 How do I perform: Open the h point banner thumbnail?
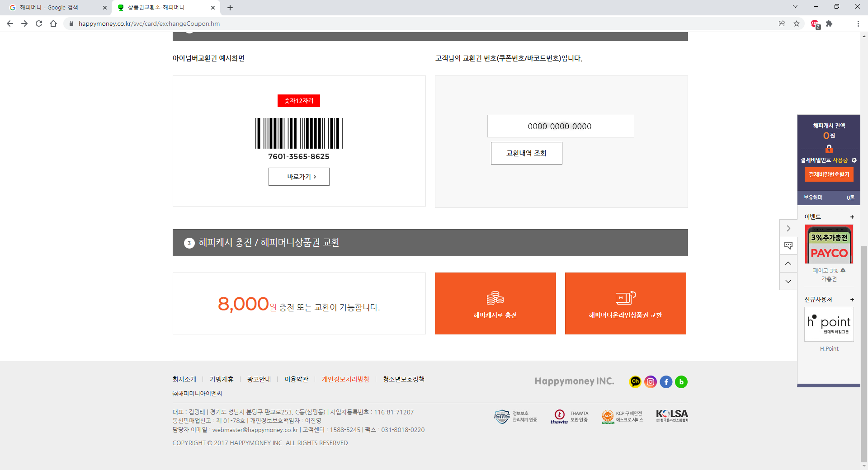pos(829,324)
